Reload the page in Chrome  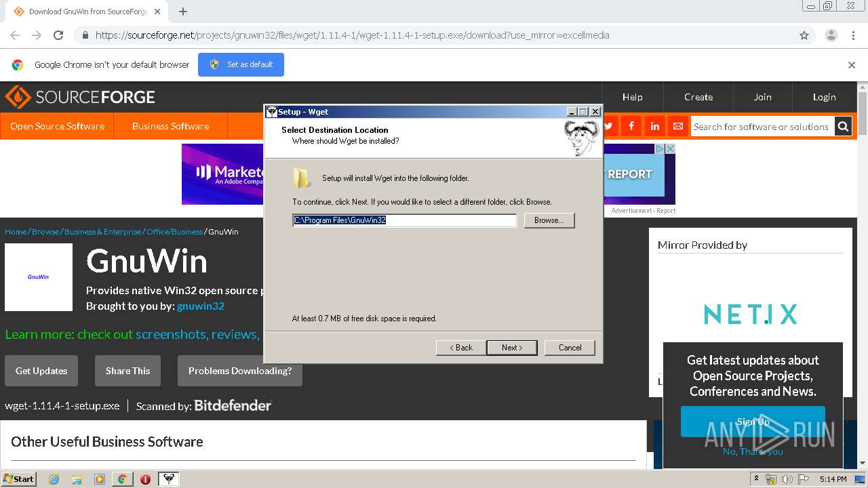coord(58,35)
